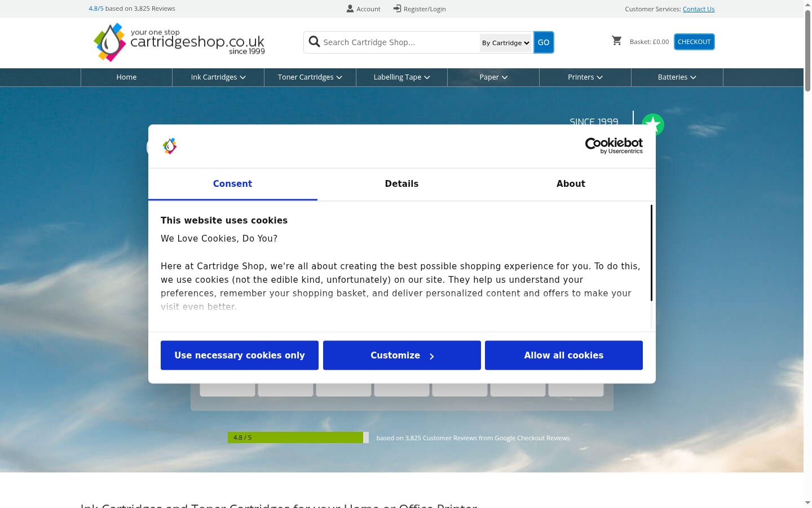The width and height of the screenshot is (812, 508).
Task: Expand the Toner Cartridges menu
Action: (310, 77)
